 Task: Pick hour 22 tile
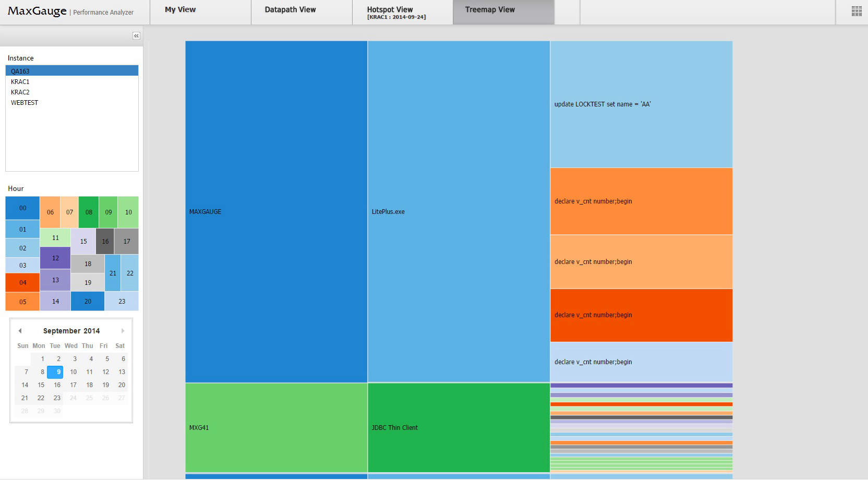[130, 273]
